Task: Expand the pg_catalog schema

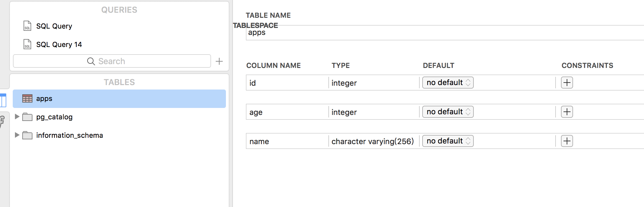Action: [x=17, y=117]
